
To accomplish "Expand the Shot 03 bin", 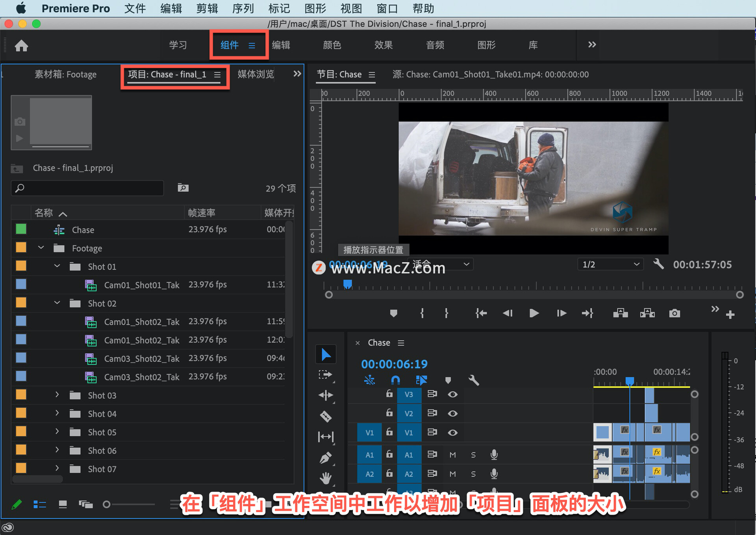I will tap(57, 395).
